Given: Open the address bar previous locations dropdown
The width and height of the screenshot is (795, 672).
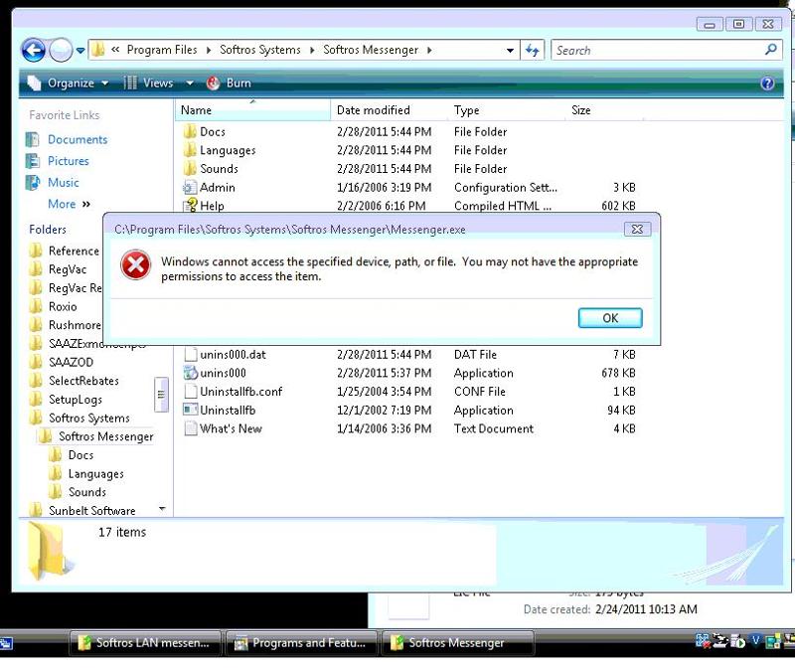Looking at the screenshot, I should (510, 51).
